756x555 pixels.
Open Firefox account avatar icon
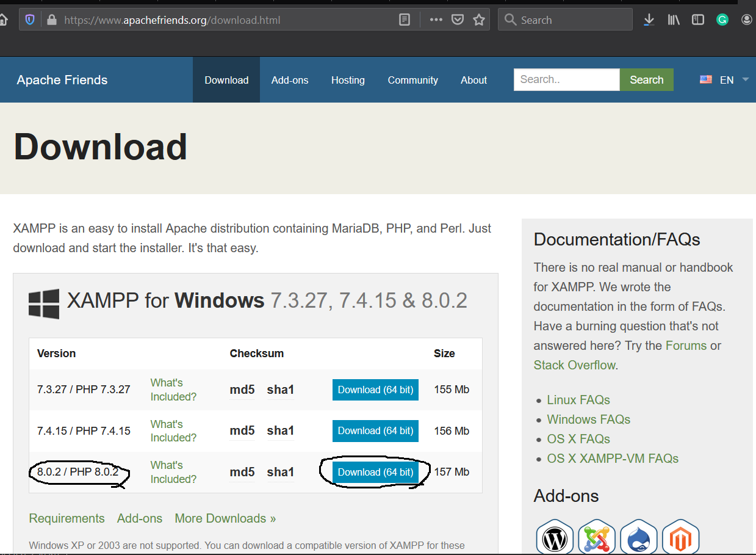[x=747, y=20]
